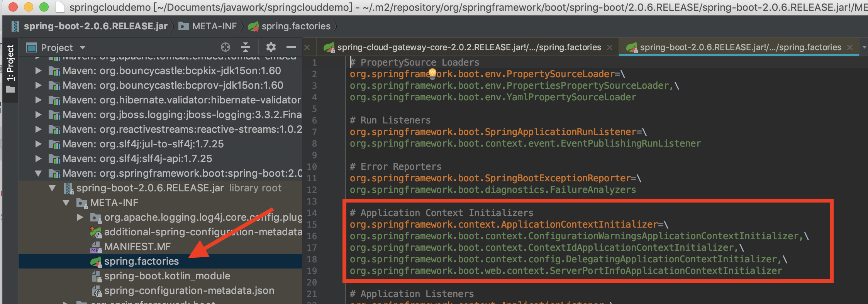Click the spring icon on spring-boot tab
Image resolution: width=868 pixels, height=304 pixels.
click(632, 47)
